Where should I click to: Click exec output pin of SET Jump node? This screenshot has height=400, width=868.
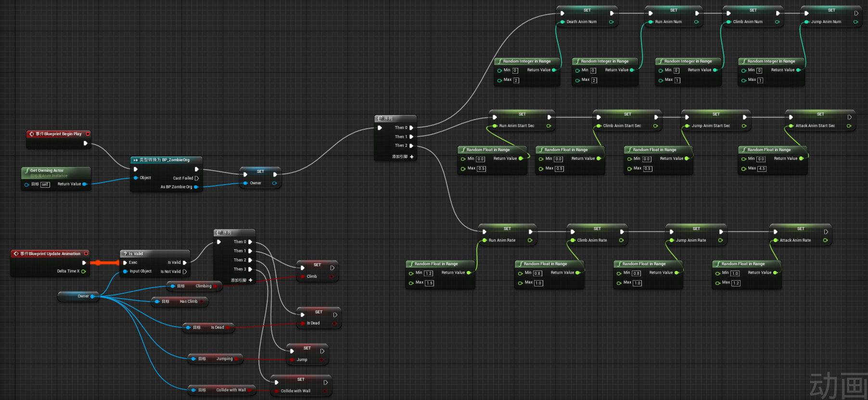(322, 351)
